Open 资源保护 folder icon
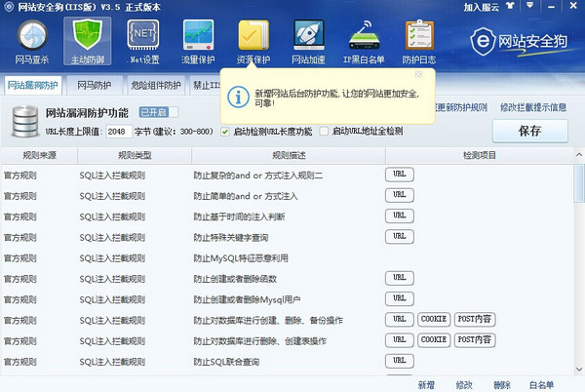 (253, 42)
